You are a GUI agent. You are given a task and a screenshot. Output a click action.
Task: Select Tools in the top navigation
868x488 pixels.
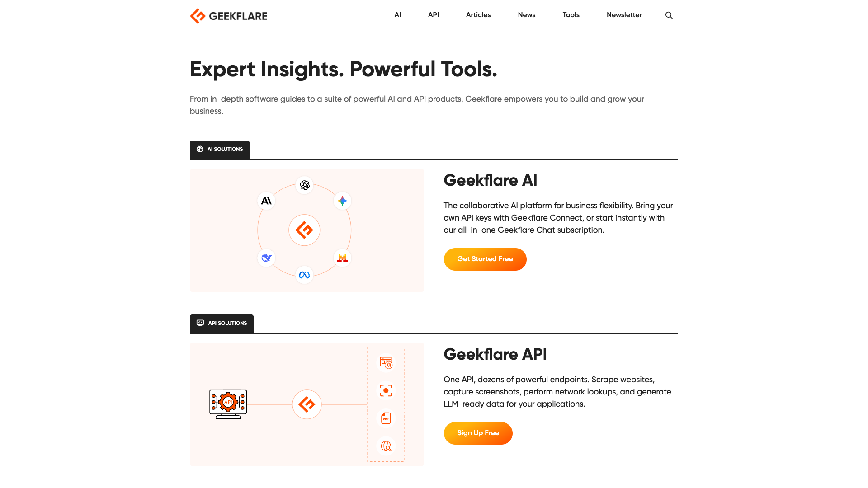pyautogui.click(x=571, y=15)
